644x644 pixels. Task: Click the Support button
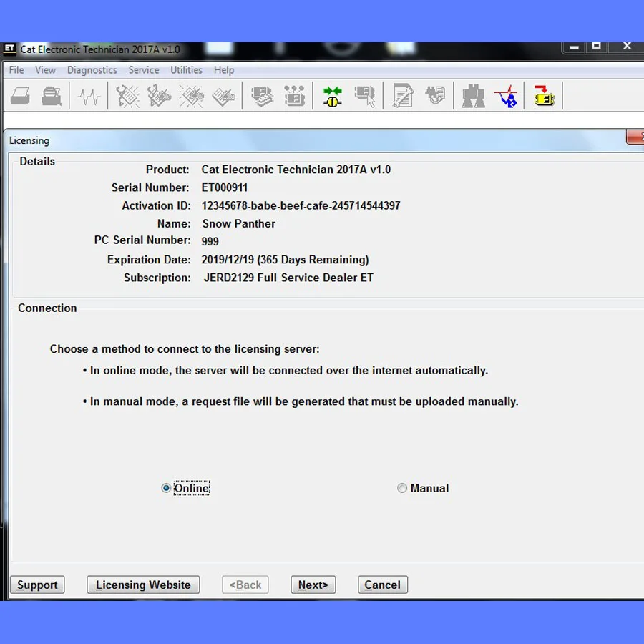[37, 585]
